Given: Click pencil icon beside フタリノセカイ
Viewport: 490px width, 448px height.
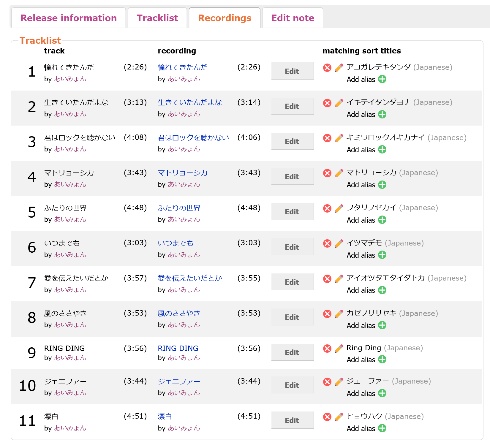Looking at the screenshot, I should coord(339,208).
